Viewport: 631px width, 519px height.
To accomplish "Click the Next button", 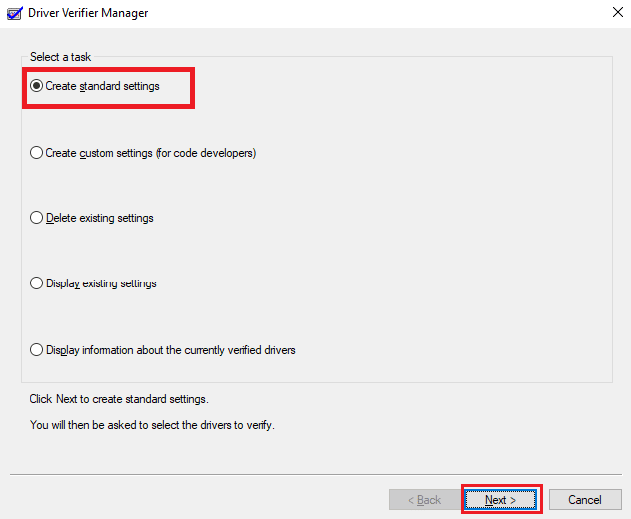I will (x=501, y=500).
